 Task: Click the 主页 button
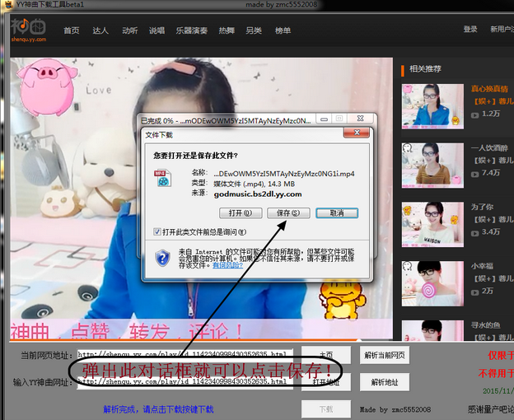(x=326, y=355)
